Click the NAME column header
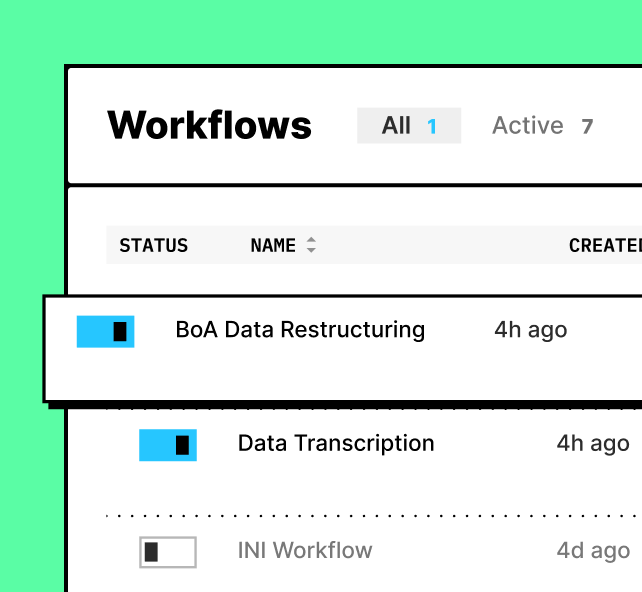The width and height of the screenshot is (642, 592). pyautogui.click(x=273, y=246)
